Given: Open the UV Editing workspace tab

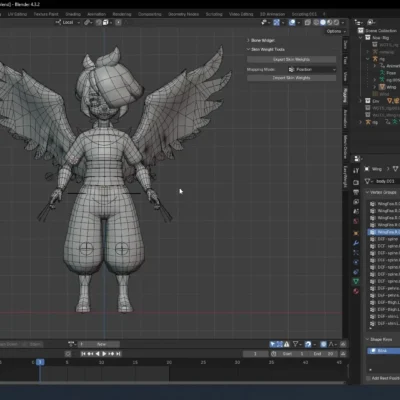Looking at the screenshot, I should point(17,14).
